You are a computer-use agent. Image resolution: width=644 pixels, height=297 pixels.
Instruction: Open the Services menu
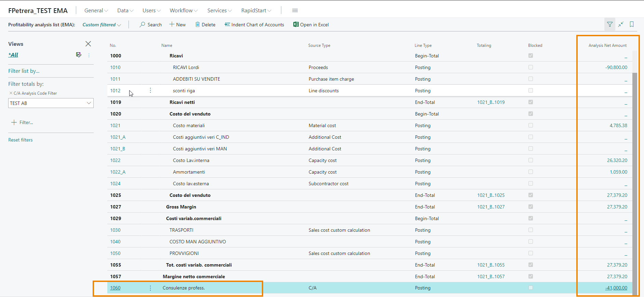pos(219,11)
